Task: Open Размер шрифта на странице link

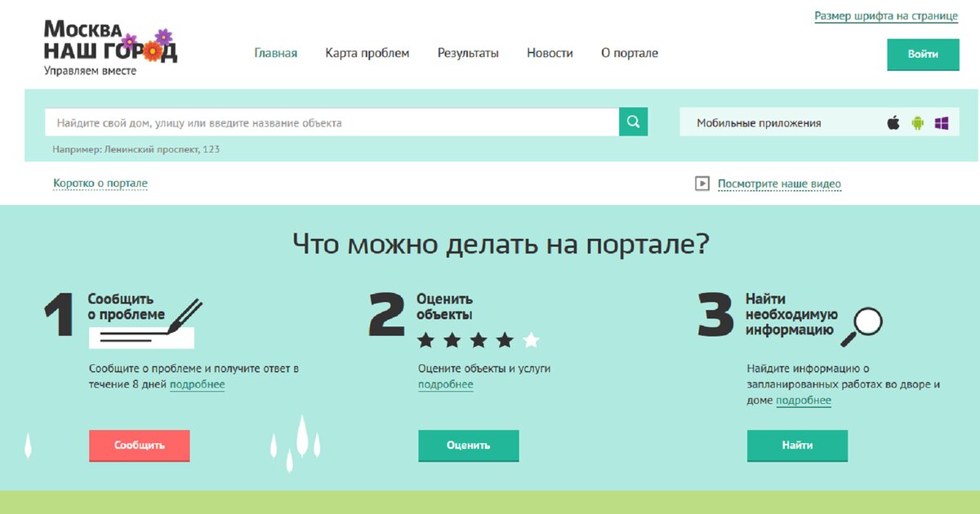Action: [x=886, y=16]
